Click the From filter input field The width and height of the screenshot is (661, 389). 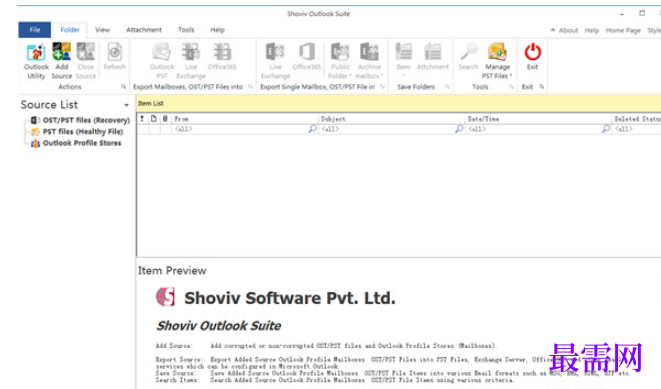[x=239, y=129]
